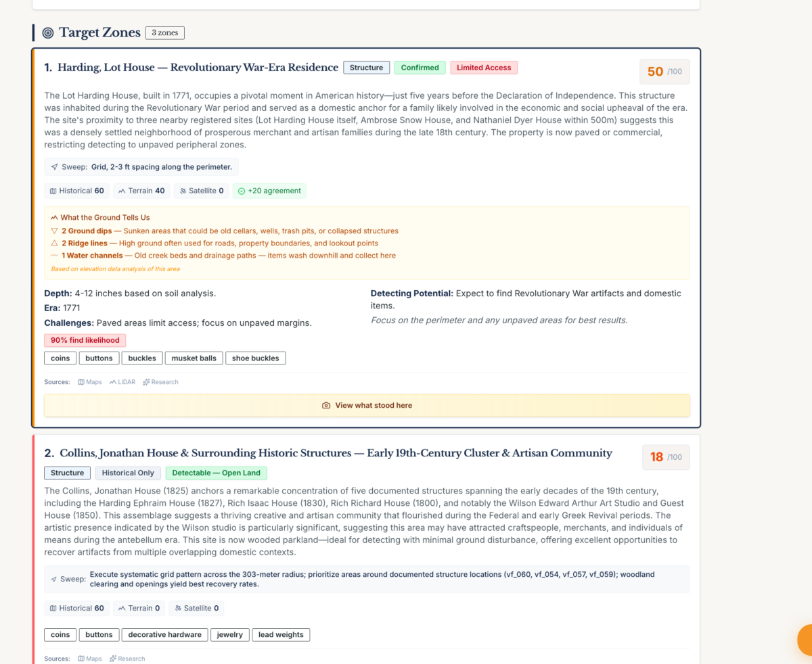Click the Execute systematic grid pattern sweep text
Viewport: 812px width, 664px height.
click(x=372, y=579)
